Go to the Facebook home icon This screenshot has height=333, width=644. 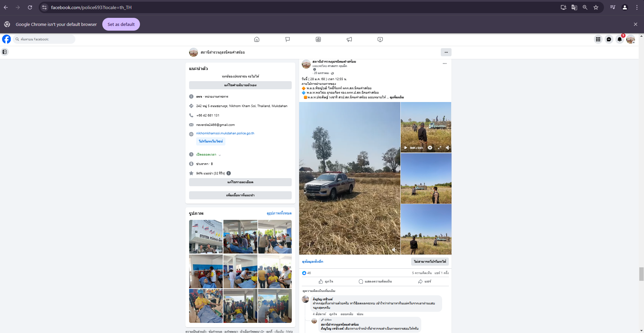coord(257,39)
